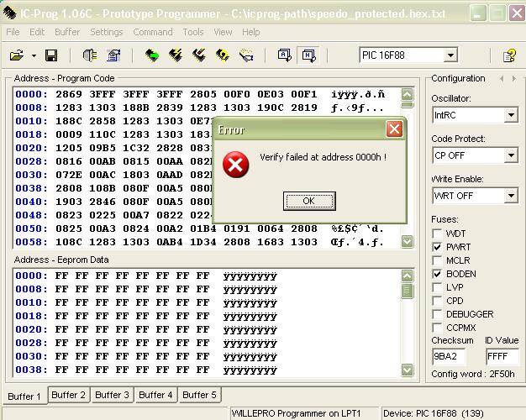Screen dimensions: 526x420
Task: Click the red error X icon
Action: pyautogui.click(x=236, y=165)
